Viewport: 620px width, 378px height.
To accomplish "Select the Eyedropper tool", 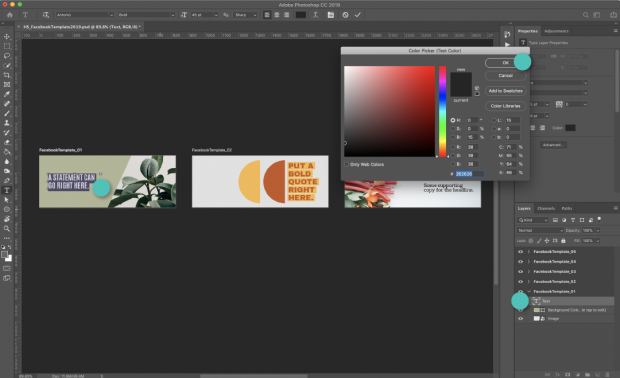I will (7, 94).
